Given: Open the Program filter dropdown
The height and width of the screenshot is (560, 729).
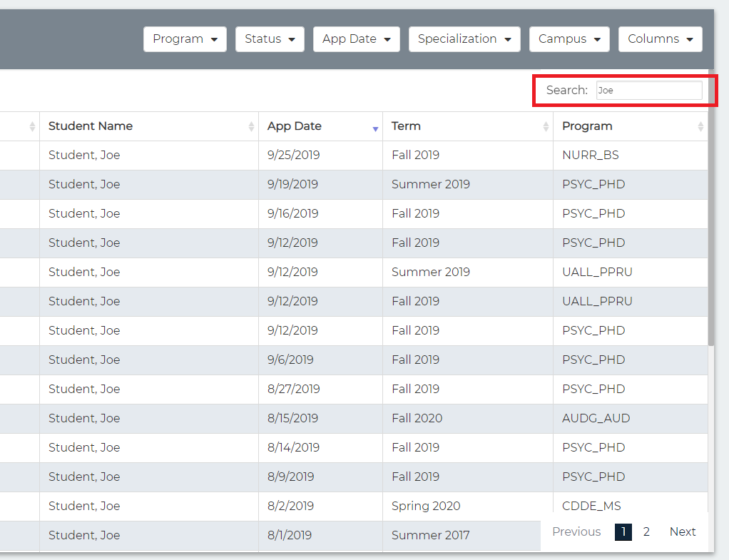Looking at the screenshot, I should point(185,39).
